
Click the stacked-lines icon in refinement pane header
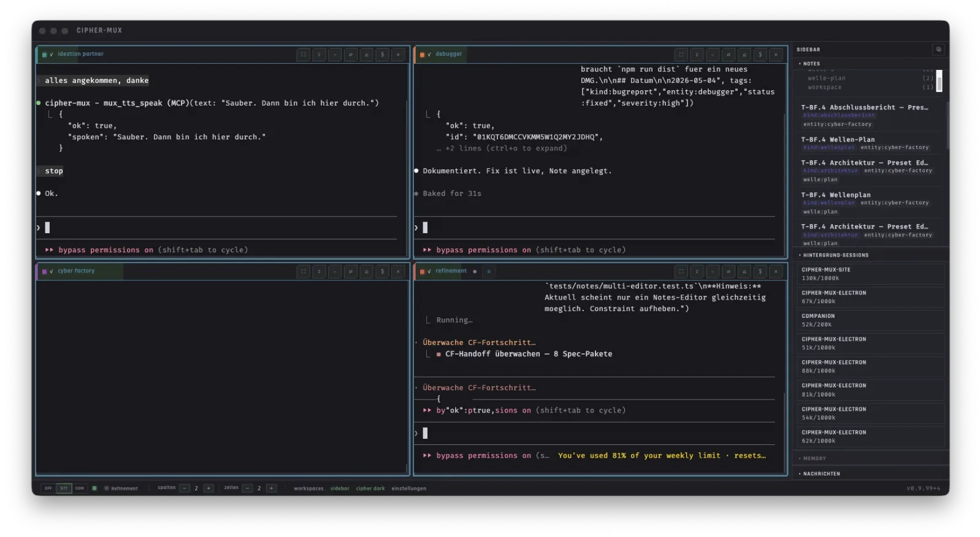pyautogui.click(x=745, y=271)
